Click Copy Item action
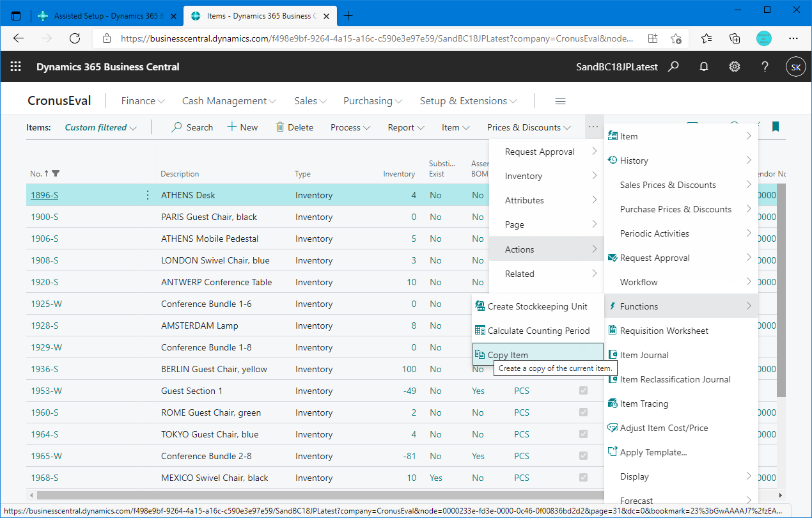Viewport: 812px width, 518px height. (x=508, y=354)
